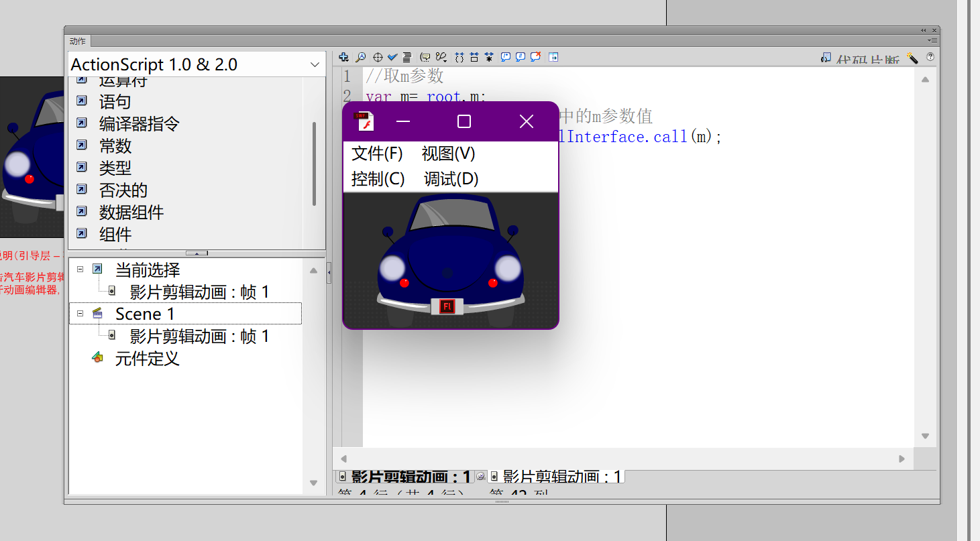Run Check Syntax on the script
Image resolution: width=980 pixels, height=541 pixels.
pos(392,57)
